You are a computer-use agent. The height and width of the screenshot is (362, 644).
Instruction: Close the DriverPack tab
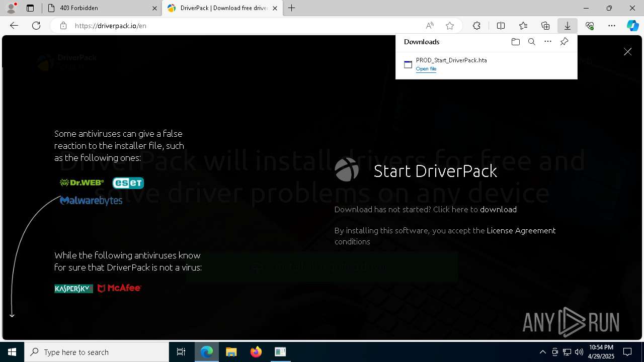click(x=275, y=8)
